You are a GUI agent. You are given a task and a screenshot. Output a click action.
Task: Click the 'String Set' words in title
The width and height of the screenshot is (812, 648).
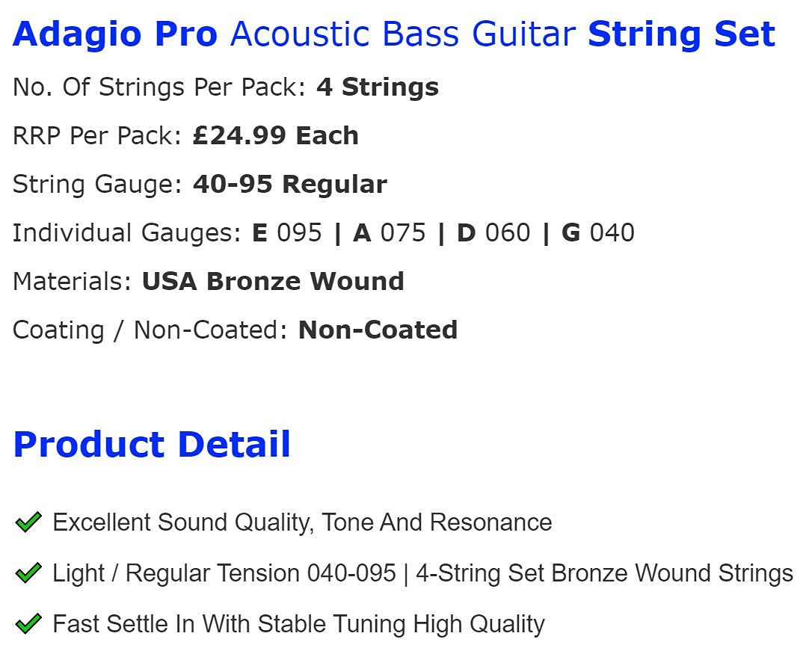(681, 34)
